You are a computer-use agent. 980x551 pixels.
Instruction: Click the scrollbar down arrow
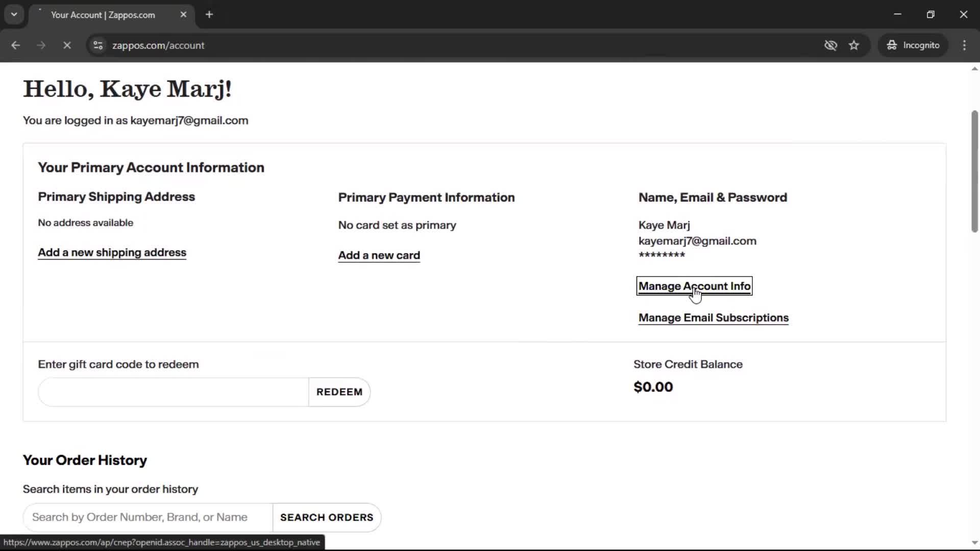coord(974,543)
